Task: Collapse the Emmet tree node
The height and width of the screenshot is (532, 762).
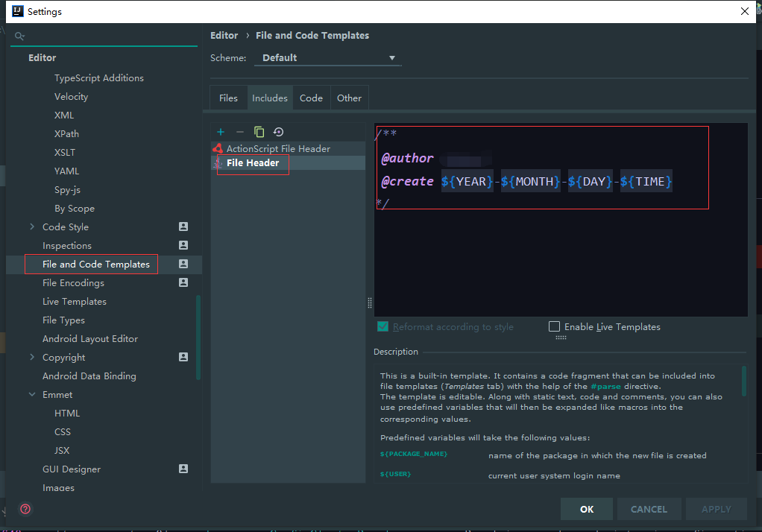Action: pos(32,394)
